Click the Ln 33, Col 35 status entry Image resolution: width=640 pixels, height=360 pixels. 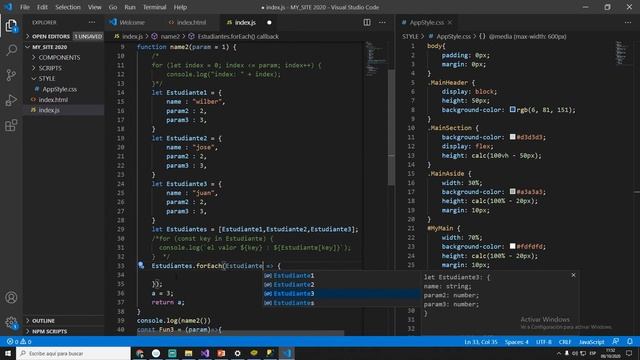coord(480,342)
